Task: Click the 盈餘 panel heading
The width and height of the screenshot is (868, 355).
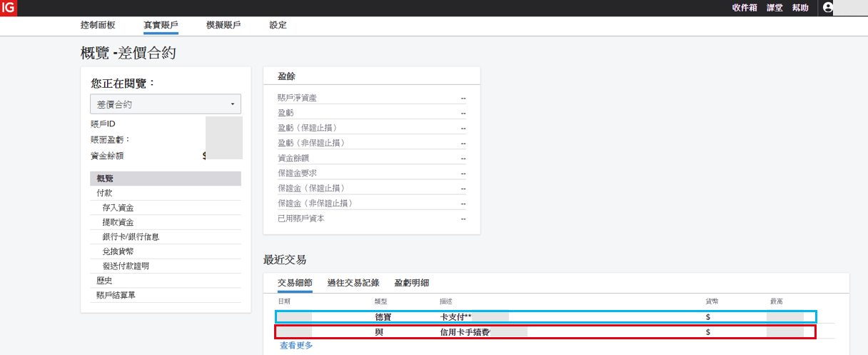Action: pos(286,76)
